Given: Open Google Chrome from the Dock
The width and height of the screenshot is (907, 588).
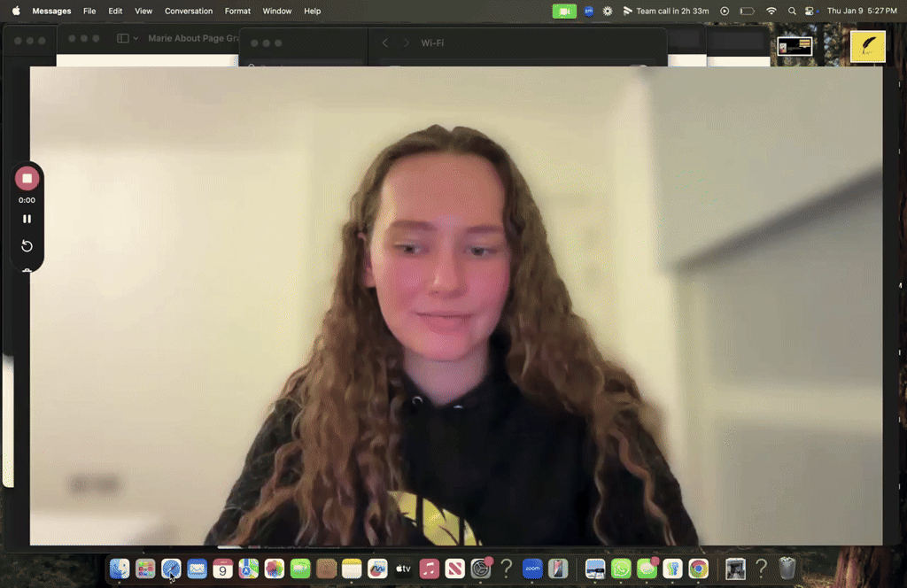Looking at the screenshot, I should click(x=698, y=569).
